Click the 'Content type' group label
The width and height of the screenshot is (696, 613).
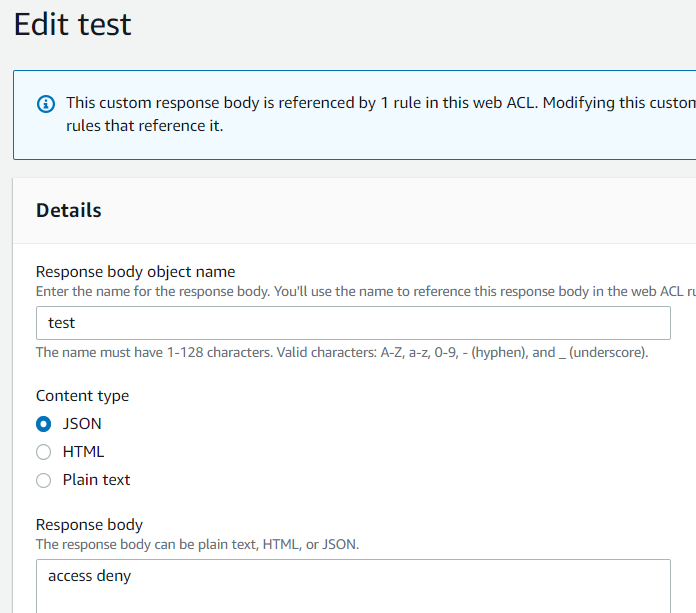[x=83, y=395]
